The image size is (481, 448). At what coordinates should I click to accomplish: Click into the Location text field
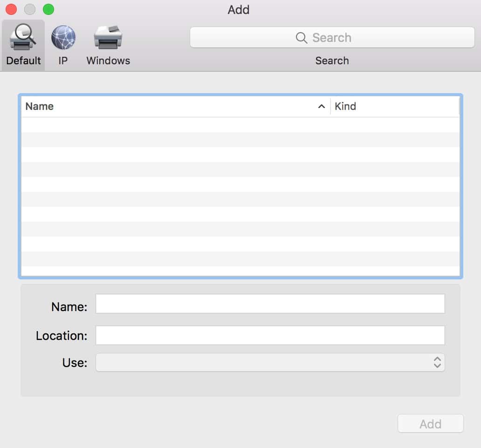pyautogui.click(x=270, y=335)
